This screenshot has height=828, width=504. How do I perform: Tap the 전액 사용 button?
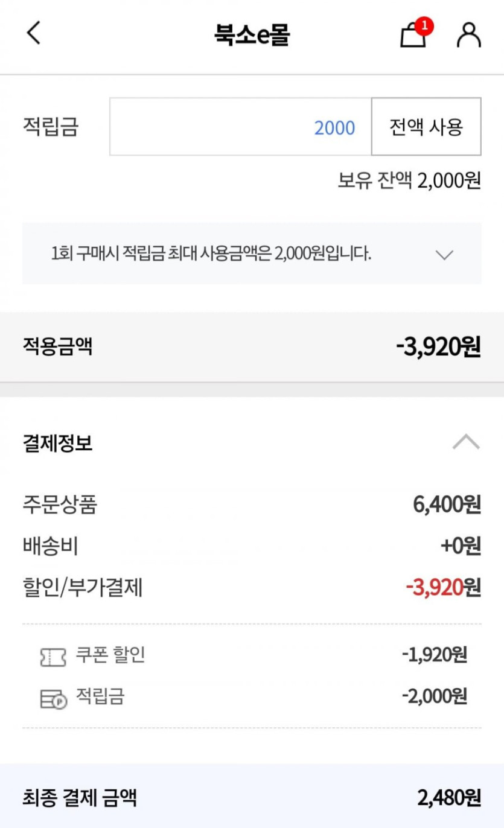coord(426,127)
